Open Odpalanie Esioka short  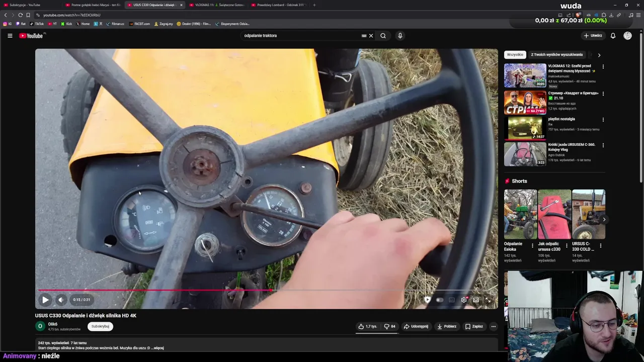coord(520,214)
